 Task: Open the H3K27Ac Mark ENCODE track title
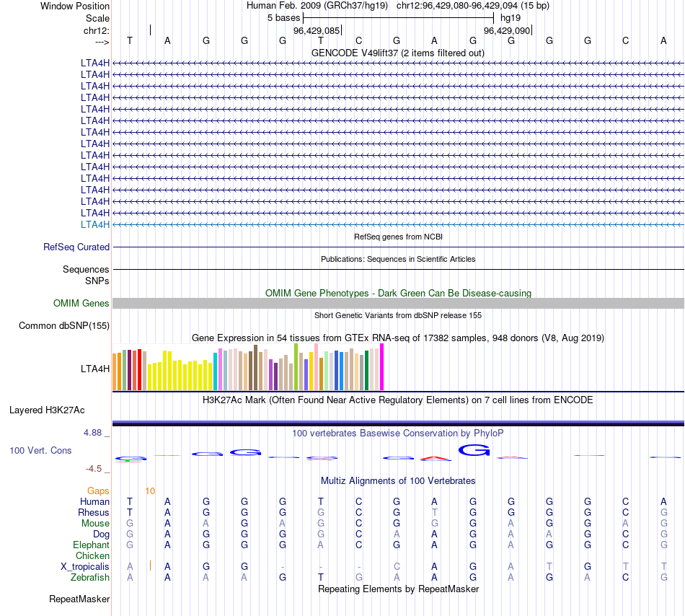398,400
